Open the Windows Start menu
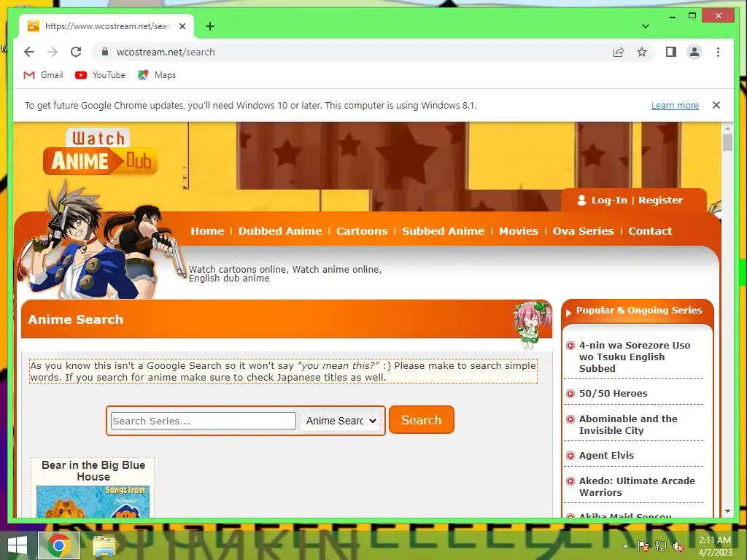This screenshot has width=747, height=560. [18, 545]
